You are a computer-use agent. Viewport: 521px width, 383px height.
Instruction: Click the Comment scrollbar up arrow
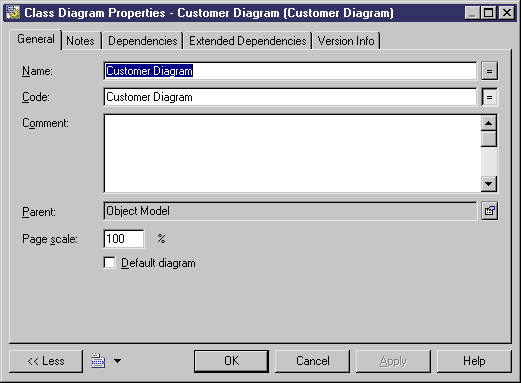click(x=489, y=123)
